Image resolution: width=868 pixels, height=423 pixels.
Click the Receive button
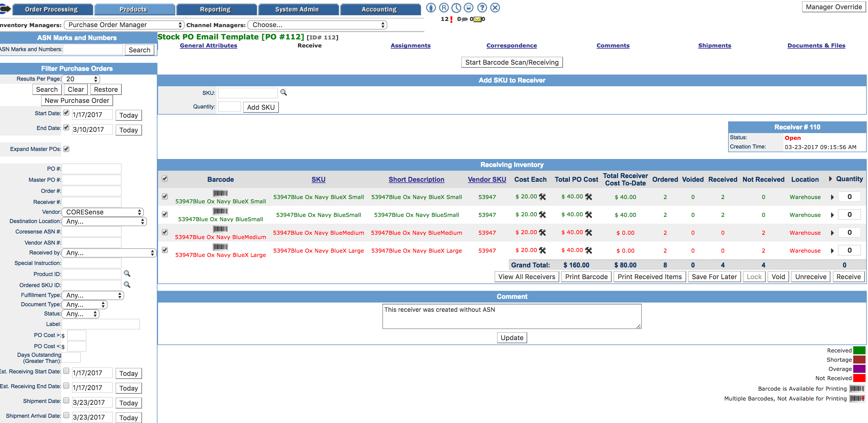(x=849, y=277)
